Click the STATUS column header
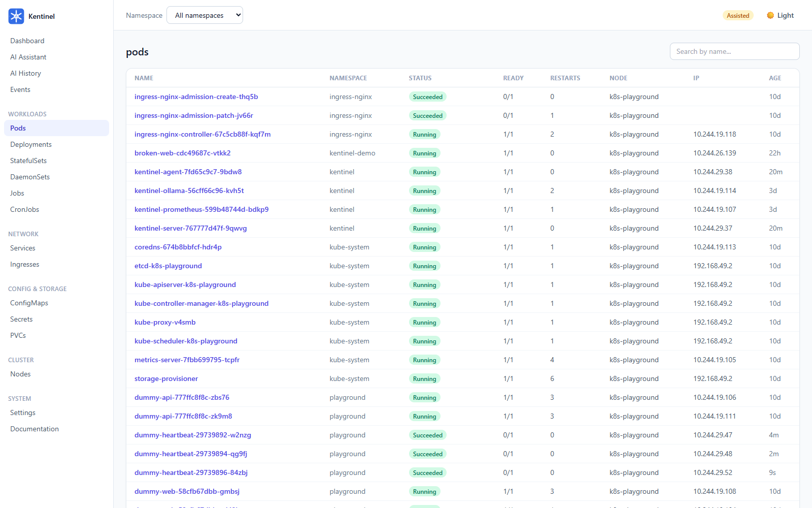The width and height of the screenshot is (812, 508). [420, 78]
